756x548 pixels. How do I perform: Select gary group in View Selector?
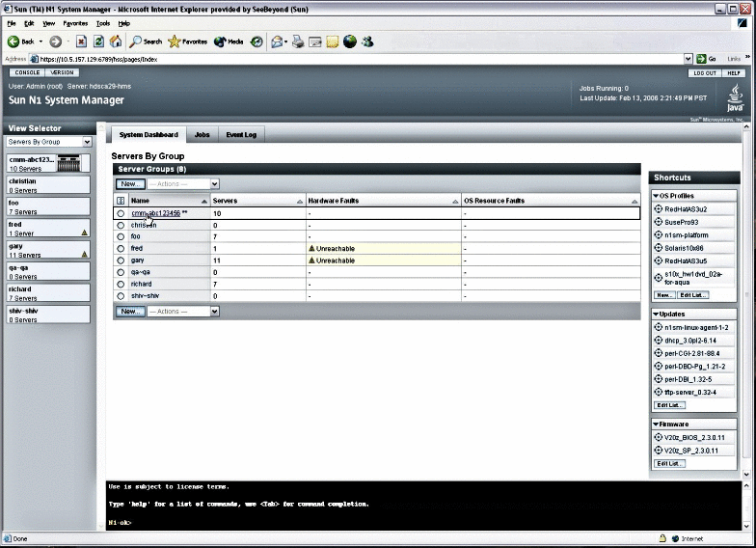[48, 250]
